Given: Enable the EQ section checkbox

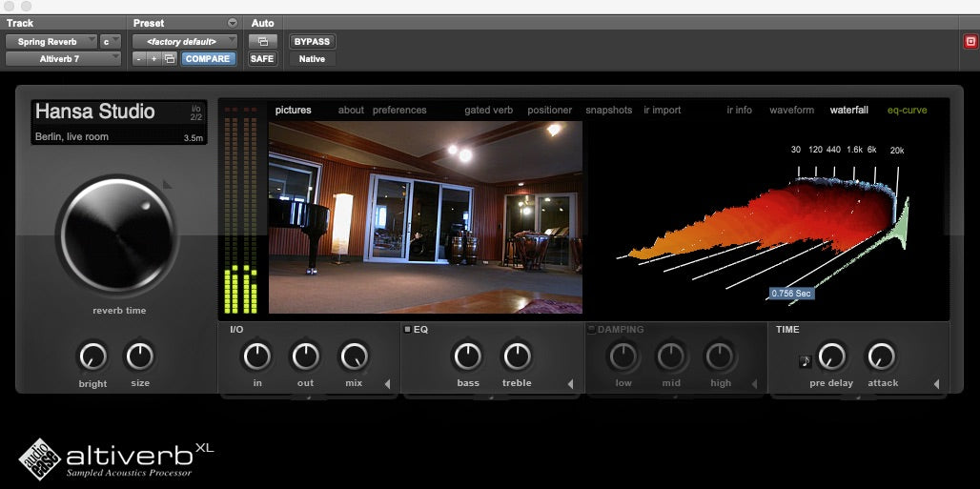Looking at the screenshot, I should click(x=407, y=330).
